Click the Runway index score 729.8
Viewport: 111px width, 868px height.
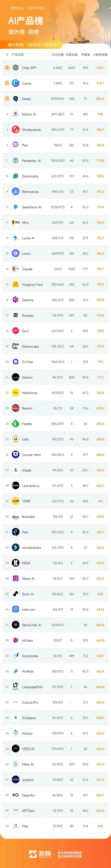tap(100, 315)
